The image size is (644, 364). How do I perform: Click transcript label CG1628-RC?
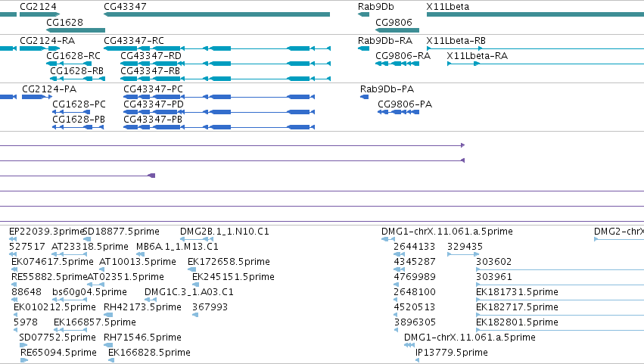coord(73,55)
